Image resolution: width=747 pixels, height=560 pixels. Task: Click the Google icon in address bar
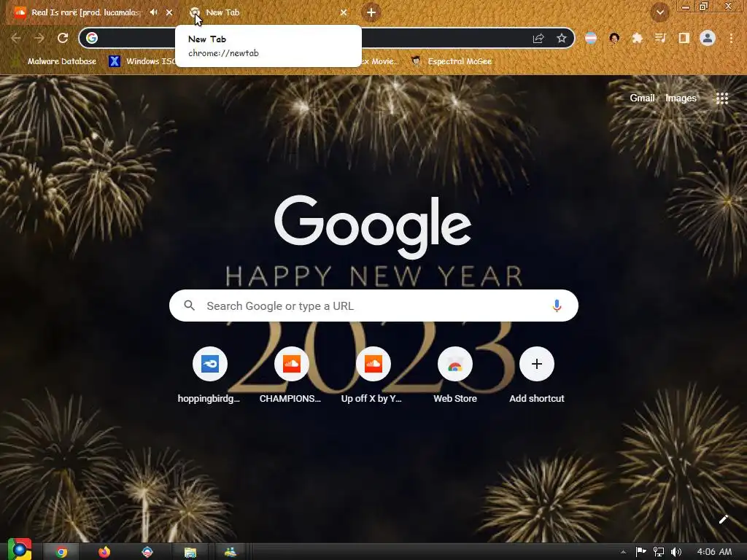(92, 38)
